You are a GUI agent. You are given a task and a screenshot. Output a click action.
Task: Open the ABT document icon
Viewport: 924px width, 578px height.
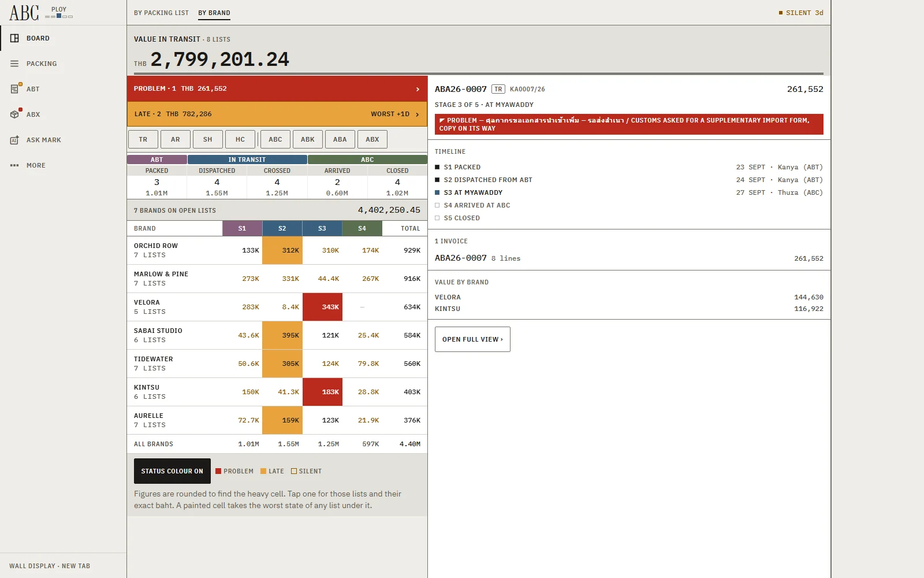pos(14,89)
